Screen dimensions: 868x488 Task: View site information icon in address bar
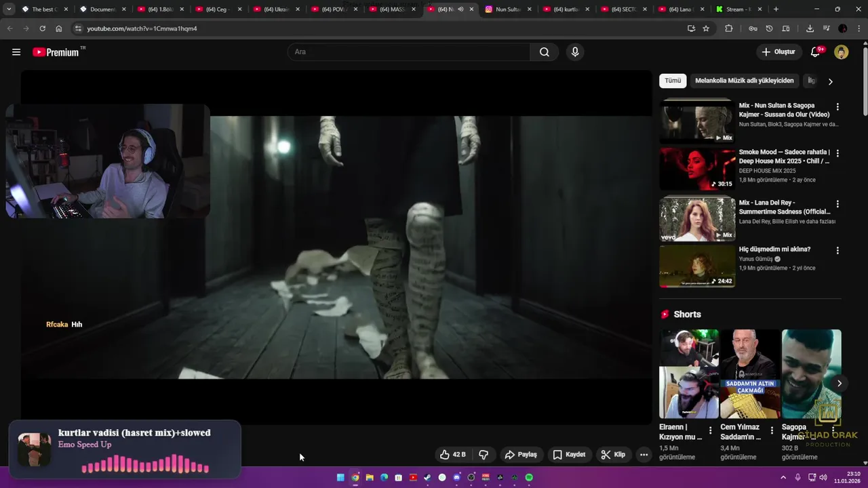[78, 28]
